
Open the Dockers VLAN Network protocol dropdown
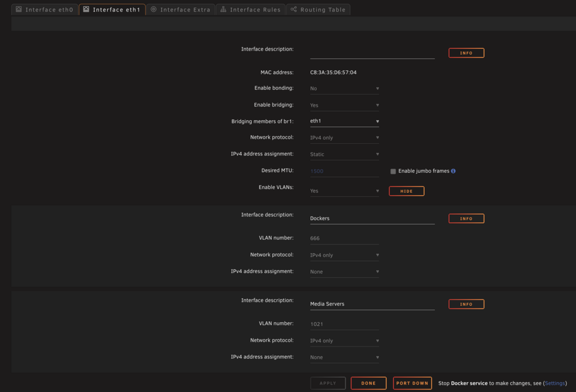tap(344, 255)
